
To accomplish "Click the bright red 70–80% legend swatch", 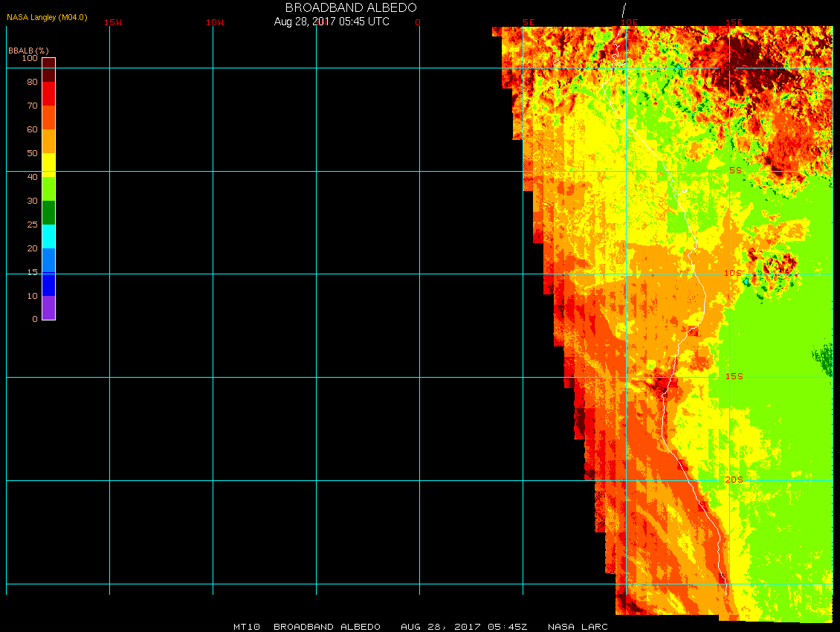I will tap(48, 94).
